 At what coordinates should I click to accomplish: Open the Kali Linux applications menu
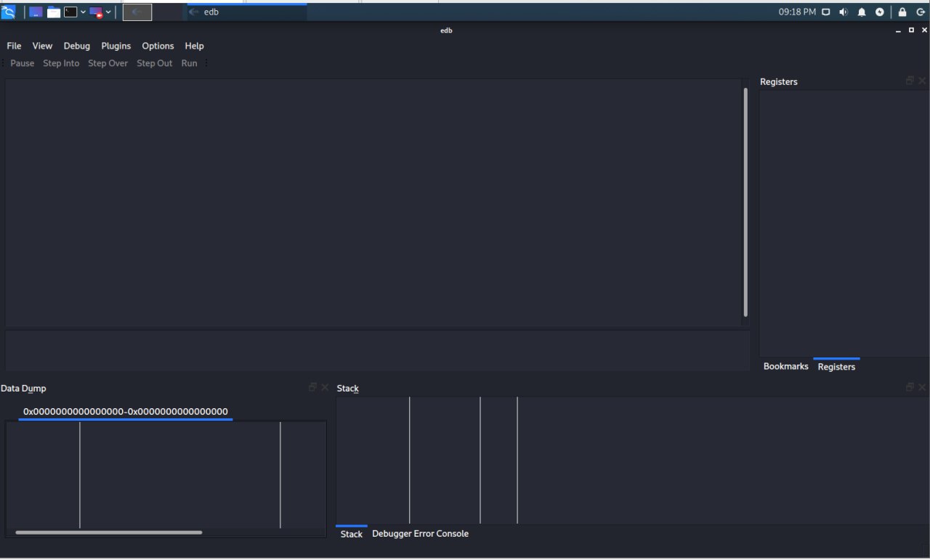tap(9, 12)
